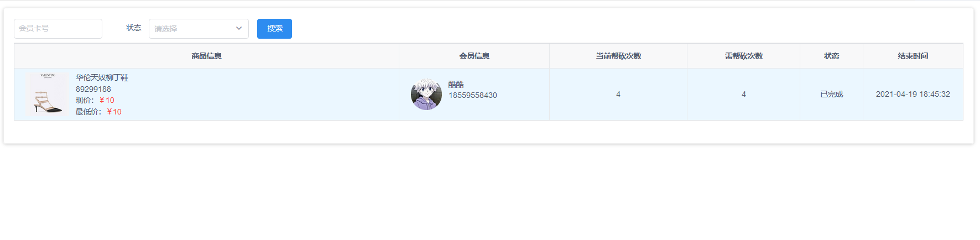Click the 会员卡号 input field
The width and height of the screenshot is (980, 240).
coord(58,29)
